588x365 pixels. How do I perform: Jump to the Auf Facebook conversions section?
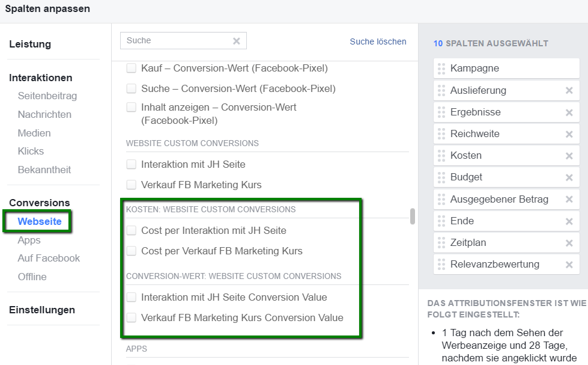coord(49,259)
